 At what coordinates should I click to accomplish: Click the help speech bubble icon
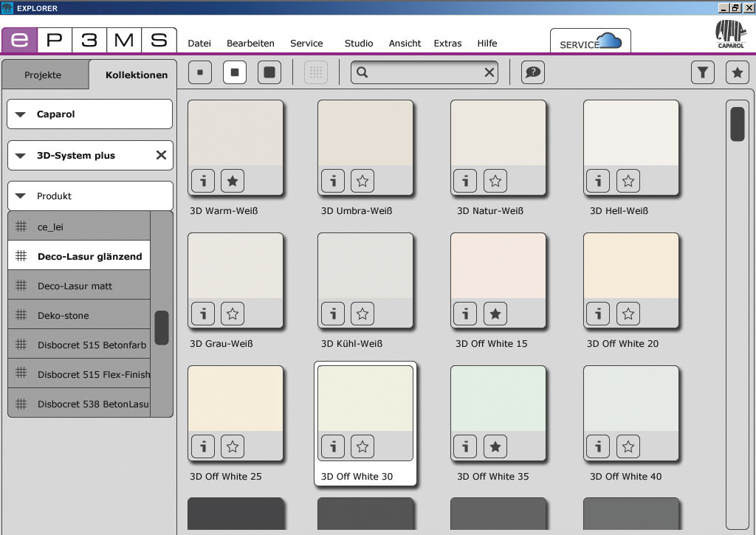click(x=532, y=72)
